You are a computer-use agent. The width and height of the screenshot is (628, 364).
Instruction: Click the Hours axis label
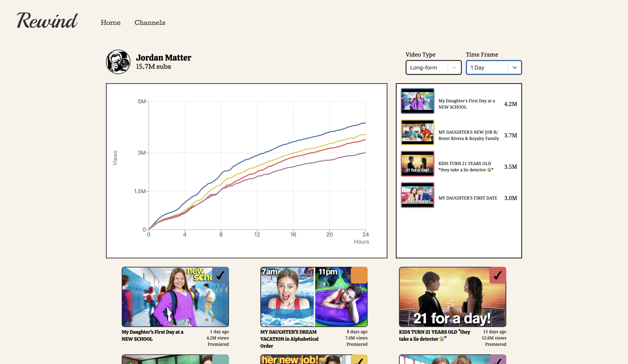[362, 242]
